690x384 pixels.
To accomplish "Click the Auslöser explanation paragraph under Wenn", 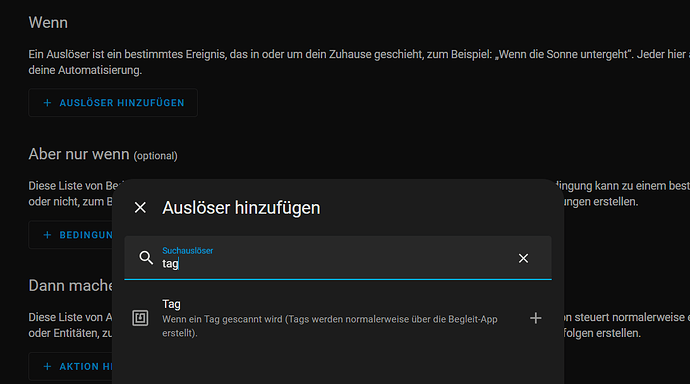I will pyautogui.click(x=359, y=62).
